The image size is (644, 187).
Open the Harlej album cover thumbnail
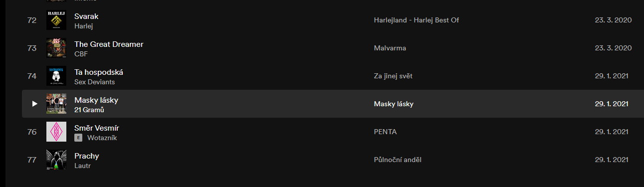click(x=56, y=20)
